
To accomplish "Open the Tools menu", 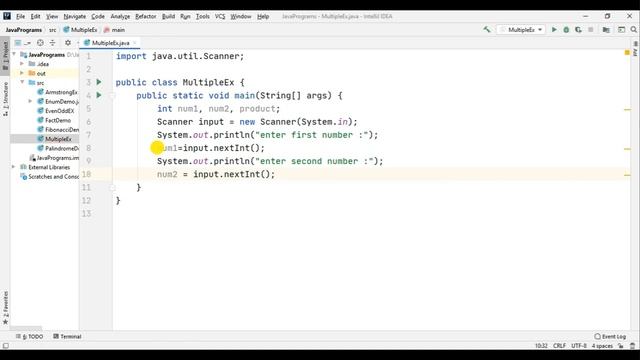I will pos(202,16).
